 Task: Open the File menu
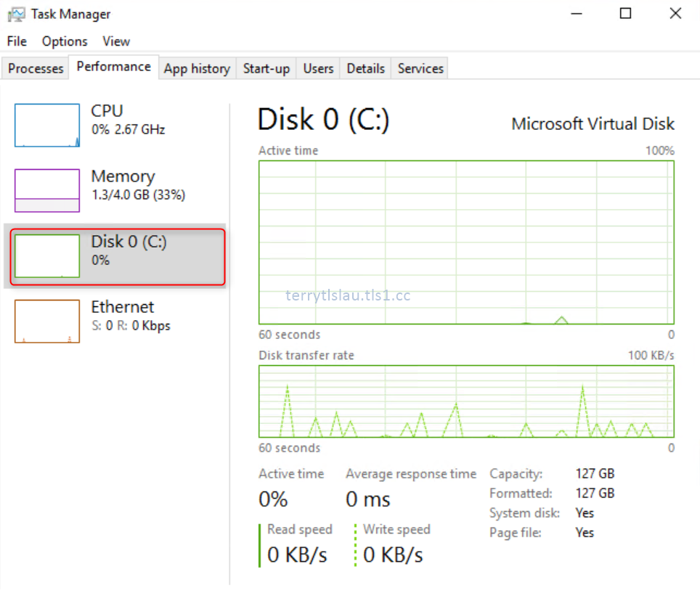(x=15, y=41)
